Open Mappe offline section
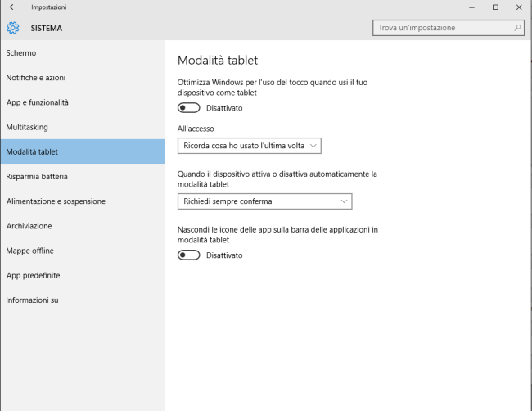The image size is (532, 411). coord(29,251)
